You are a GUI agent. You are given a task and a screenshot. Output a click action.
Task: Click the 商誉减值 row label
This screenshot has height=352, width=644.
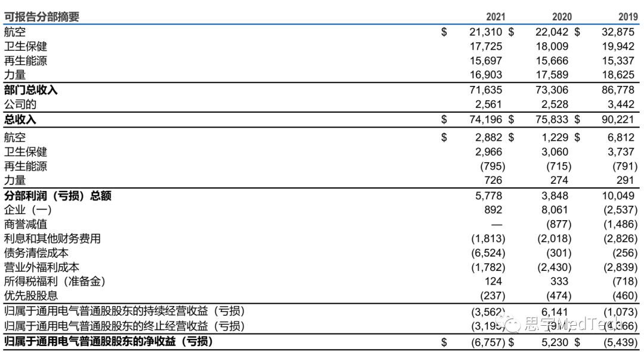click(26, 224)
